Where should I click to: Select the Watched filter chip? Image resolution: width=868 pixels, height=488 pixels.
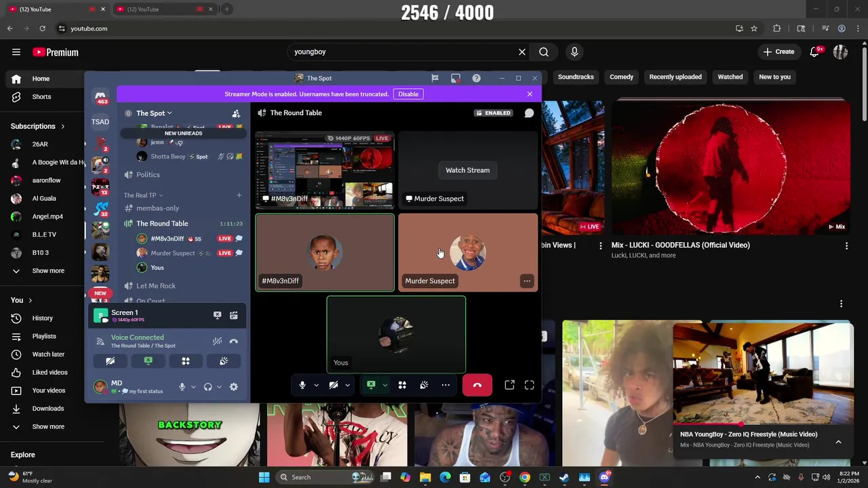tap(730, 77)
